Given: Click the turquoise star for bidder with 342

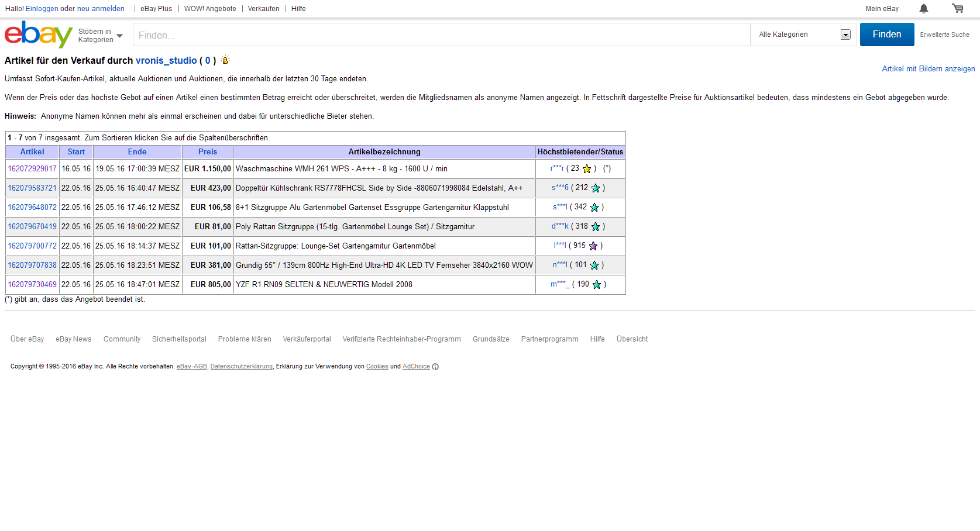Looking at the screenshot, I should pyautogui.click(x=594, y=208).
